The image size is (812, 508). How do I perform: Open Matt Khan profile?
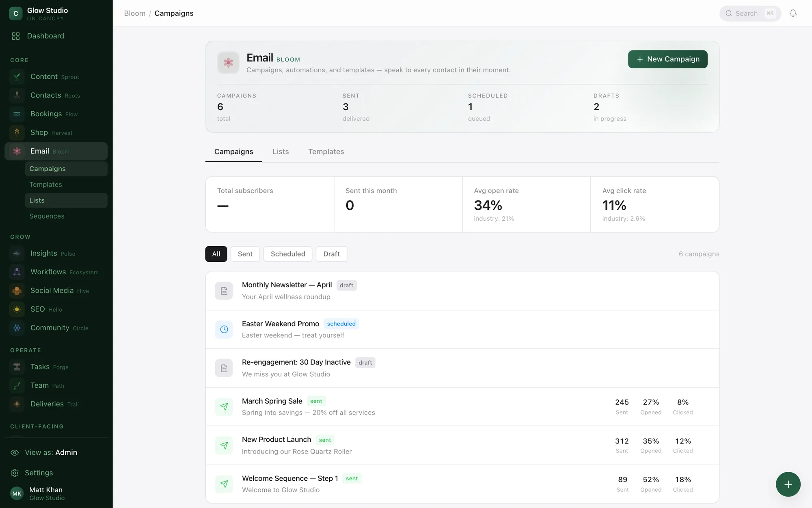click(x=56, y=494)
